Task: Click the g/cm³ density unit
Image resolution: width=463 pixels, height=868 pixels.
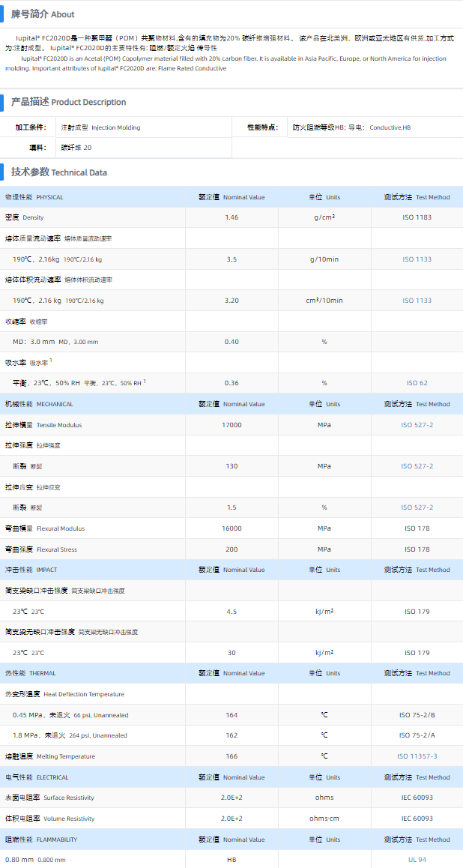Action: pos(324,217)
